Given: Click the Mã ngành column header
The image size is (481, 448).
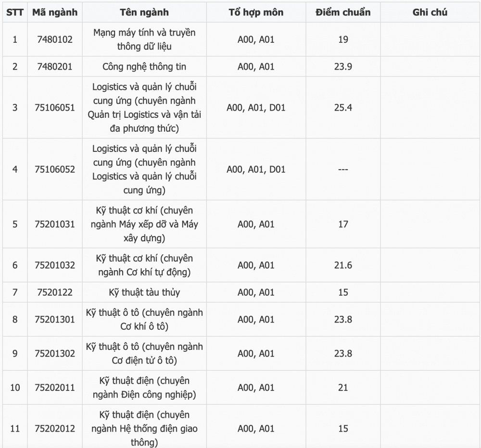Looking at the screenshot, I should tap(55, 12).
